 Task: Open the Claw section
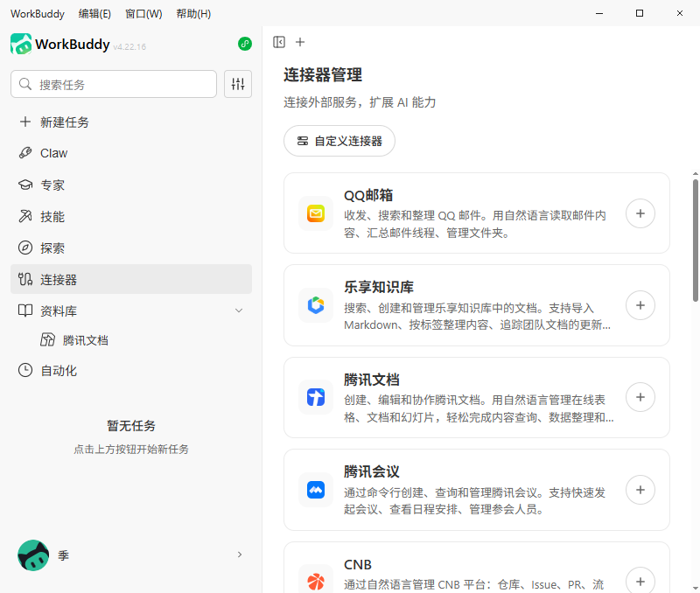click(x=131, y=153)
